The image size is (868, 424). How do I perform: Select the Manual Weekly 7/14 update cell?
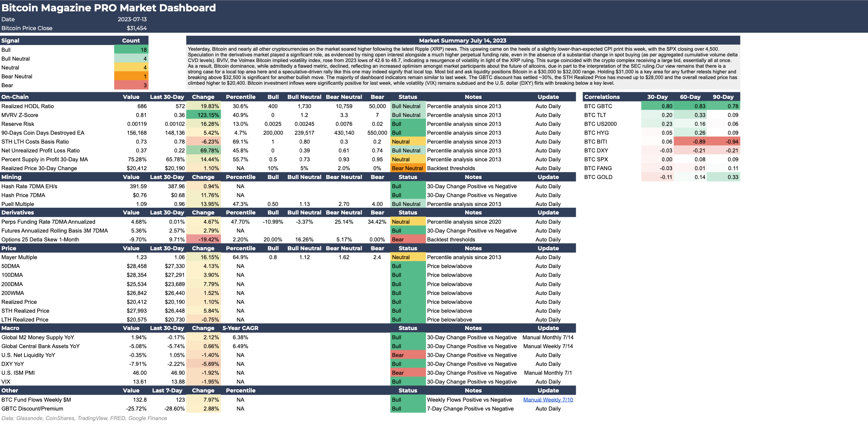click(548, 346)
